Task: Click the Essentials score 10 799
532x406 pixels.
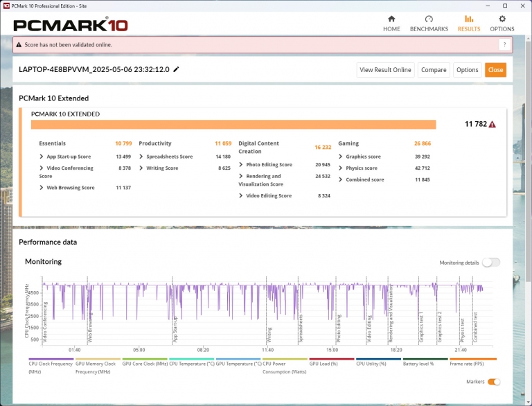Action: click(x=123, y=143)
